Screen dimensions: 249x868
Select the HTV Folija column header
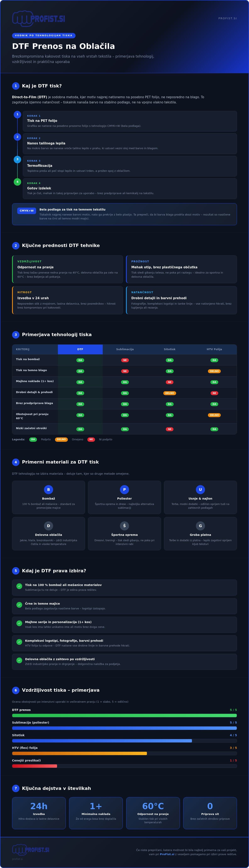pyautogui.click(x=214, y=349)
